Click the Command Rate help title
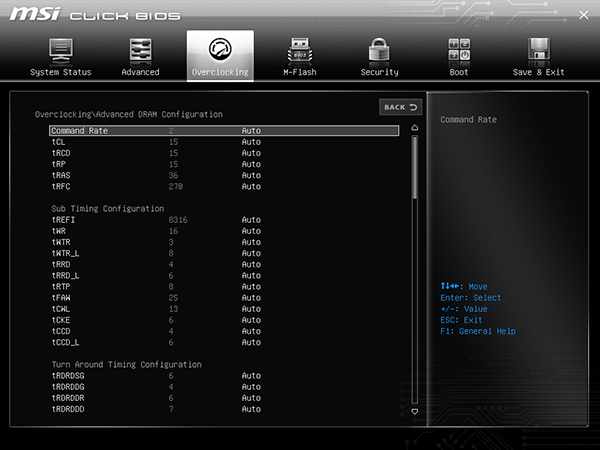 468,120
